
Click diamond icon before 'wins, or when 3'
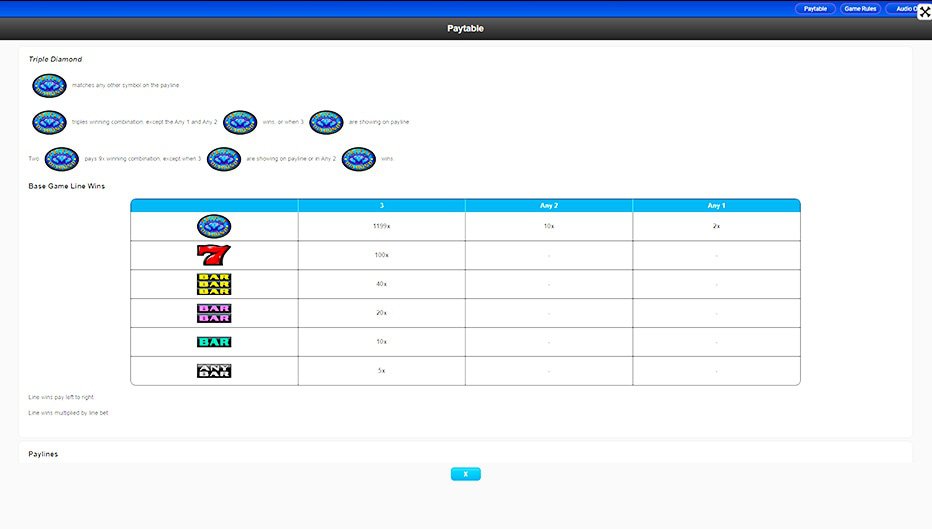(x=240, y=122)
